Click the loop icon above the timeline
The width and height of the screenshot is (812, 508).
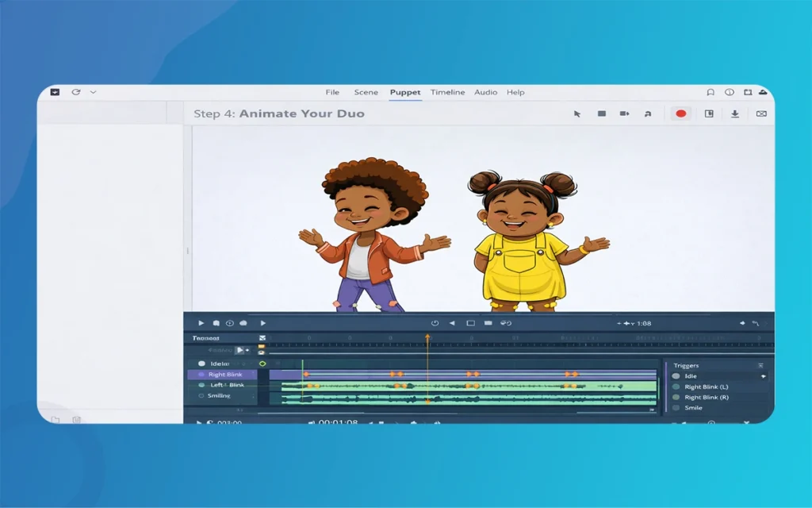coord(435,323)
